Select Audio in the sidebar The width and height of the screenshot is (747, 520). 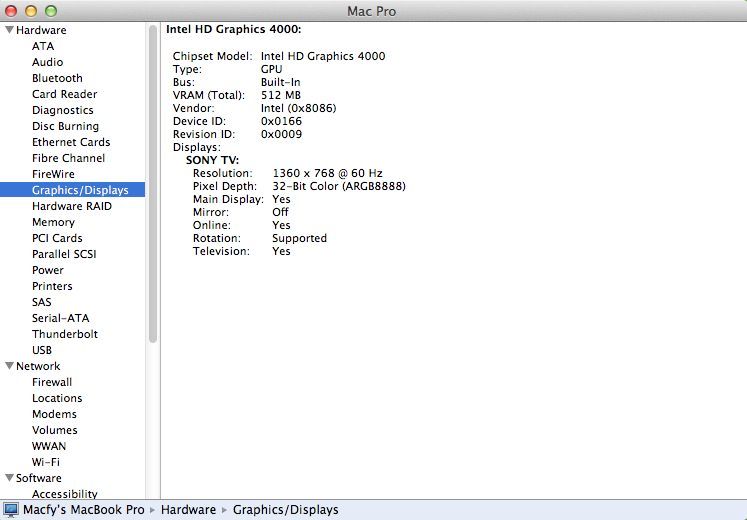[x=47, y=62]
